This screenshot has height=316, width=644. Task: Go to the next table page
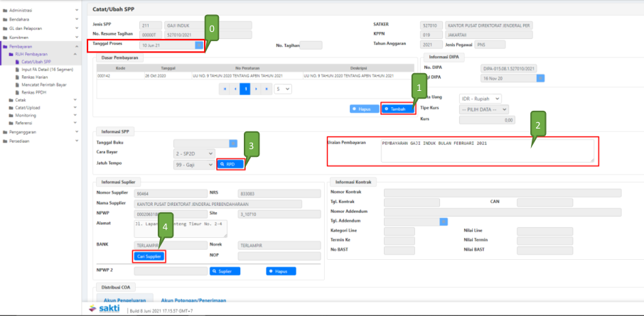(256, 89)
